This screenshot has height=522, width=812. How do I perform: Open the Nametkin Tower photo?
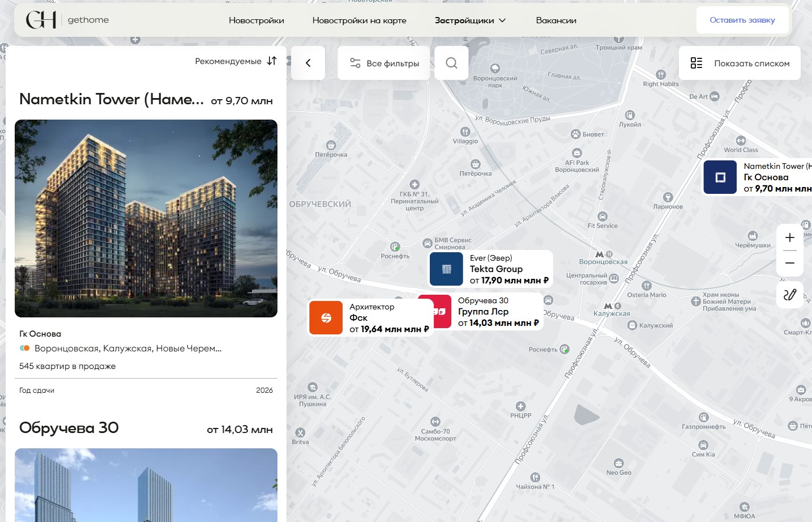(x=146, y=218)
